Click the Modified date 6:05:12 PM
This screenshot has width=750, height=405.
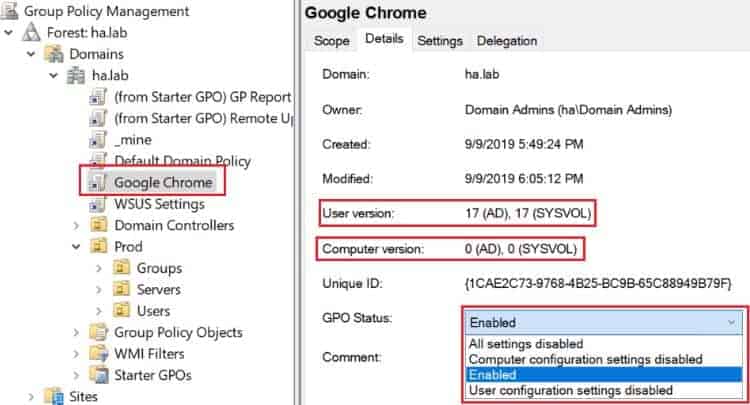(524, 179)
